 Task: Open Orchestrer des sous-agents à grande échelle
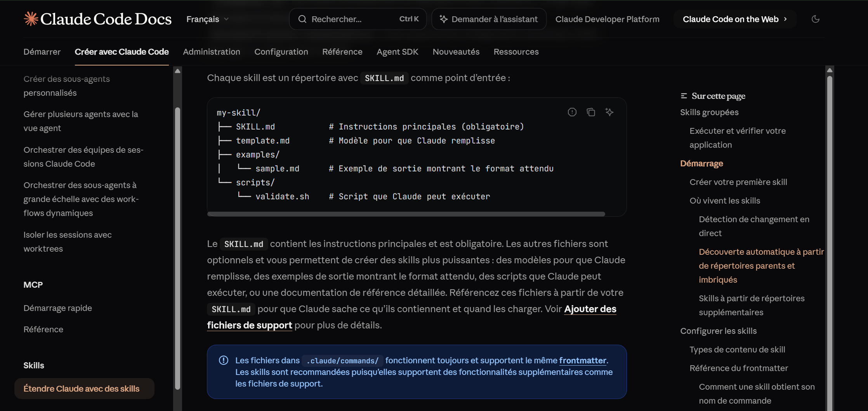coord(81,199)
